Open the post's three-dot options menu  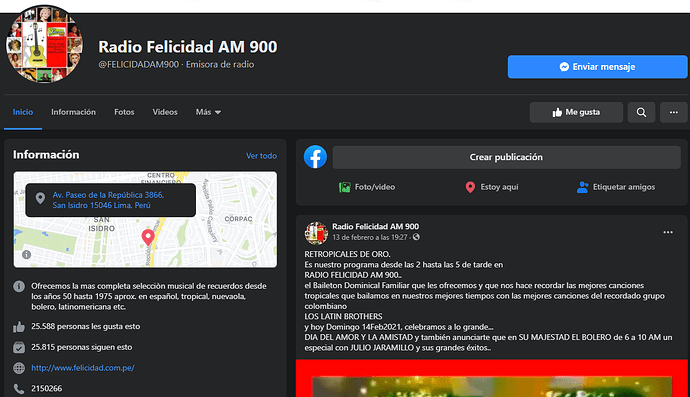pos(668,232)
